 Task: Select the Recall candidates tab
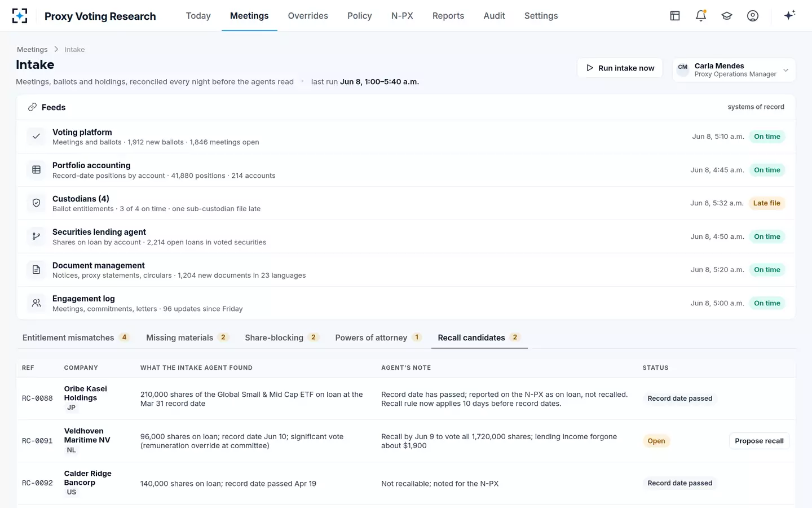[479, 338]
